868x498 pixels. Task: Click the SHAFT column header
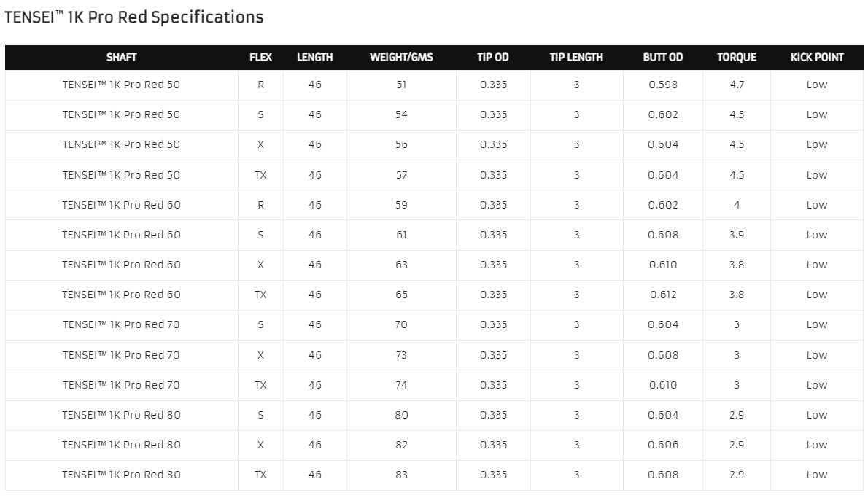(x=121, y=58)
